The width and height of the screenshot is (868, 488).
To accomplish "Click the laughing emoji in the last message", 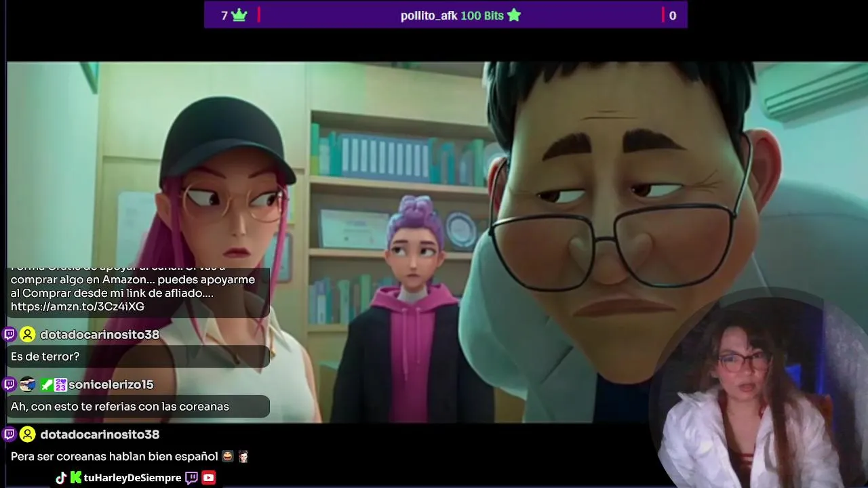I will [228, 457].
